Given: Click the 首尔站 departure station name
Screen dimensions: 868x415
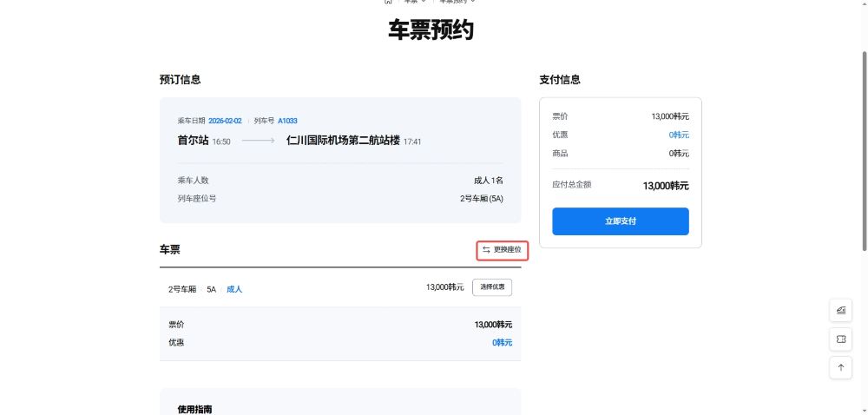Looking at the screenshot, I should (x=193, y=141).
